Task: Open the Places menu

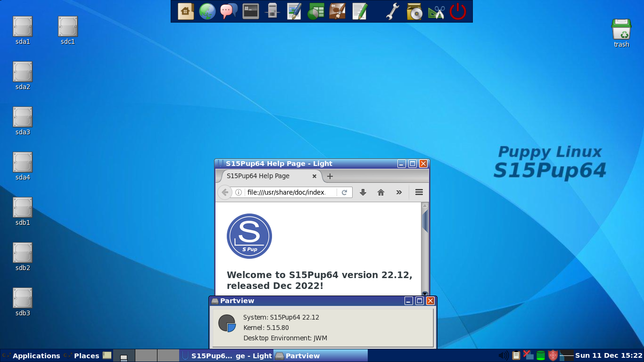Action: tap(81, 356)
